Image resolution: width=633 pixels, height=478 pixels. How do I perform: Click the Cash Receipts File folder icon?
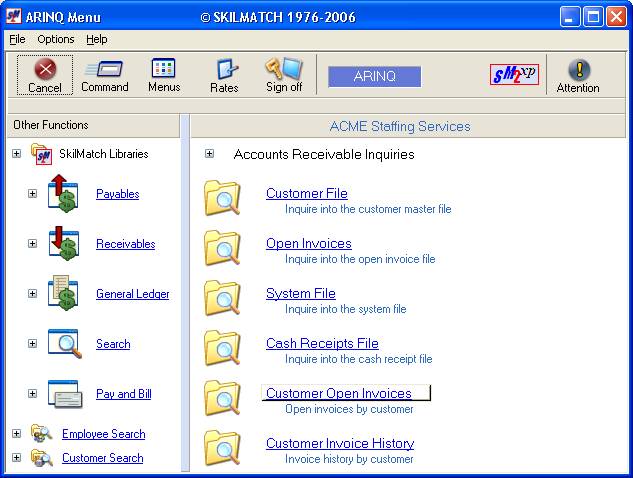(x=222, y=348)
